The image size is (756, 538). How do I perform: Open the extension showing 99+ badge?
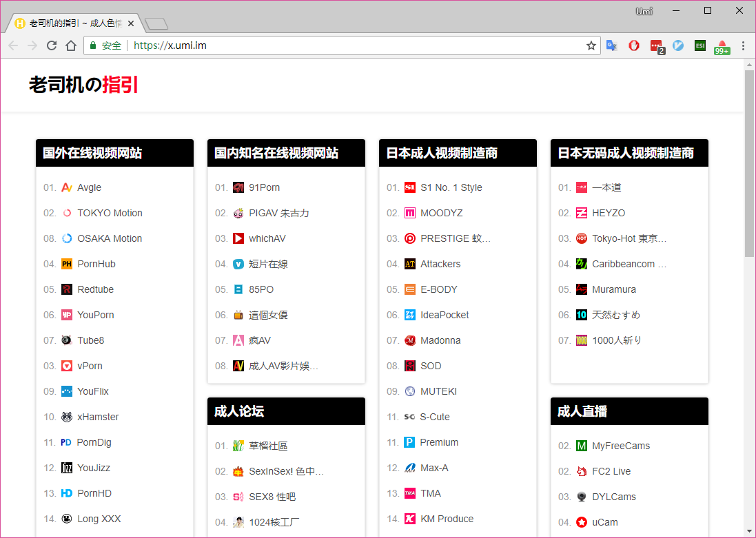[x=722, y=46]
